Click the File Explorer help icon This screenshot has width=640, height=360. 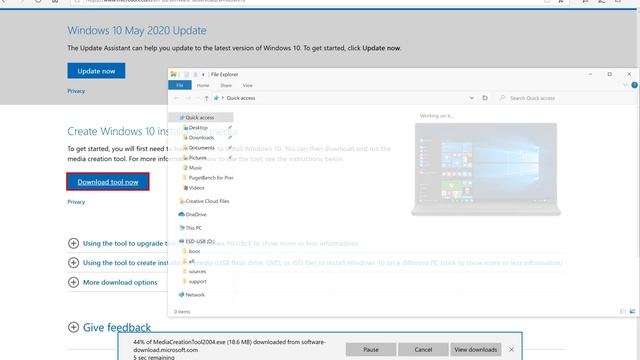tap(634, 85)
